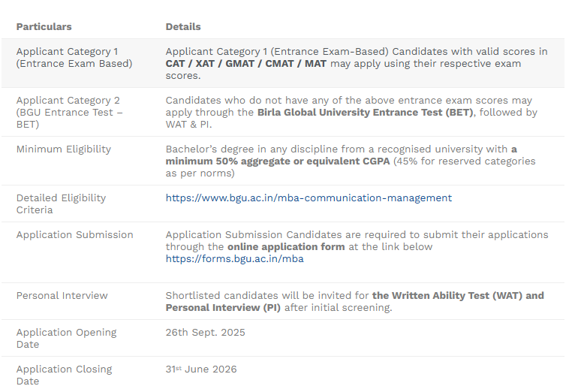Viewport: 587px width, 392px height.
Task: Click the 31st June 2026 closing date
Action: coord(201,369)
